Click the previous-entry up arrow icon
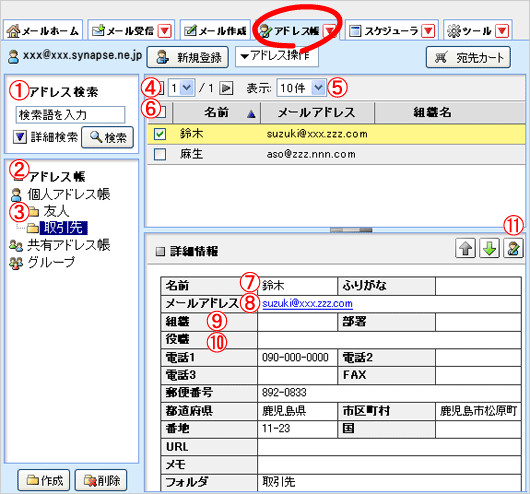The height and width of the screenshot is (494, 530). (x=466, y=248)
